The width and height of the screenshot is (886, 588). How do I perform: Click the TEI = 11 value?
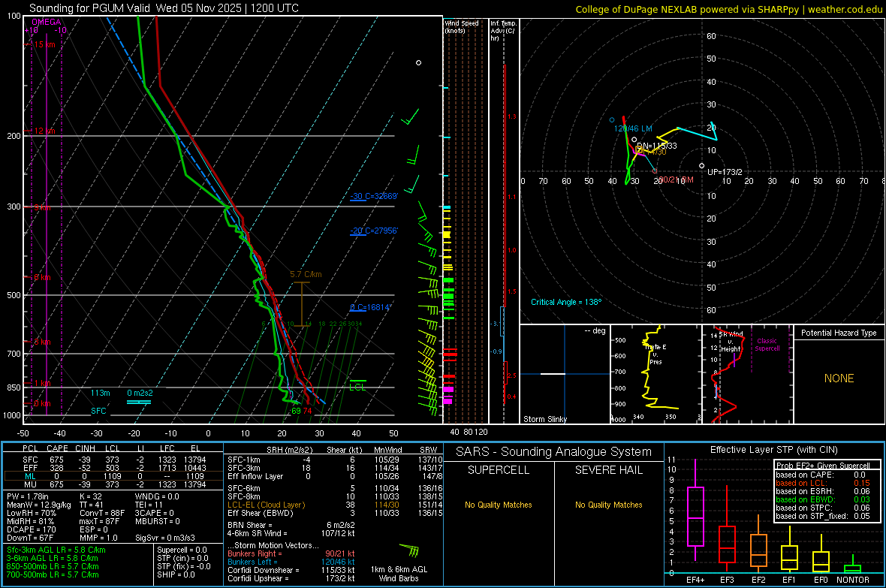pyautogui.click(x=149, y=505)
